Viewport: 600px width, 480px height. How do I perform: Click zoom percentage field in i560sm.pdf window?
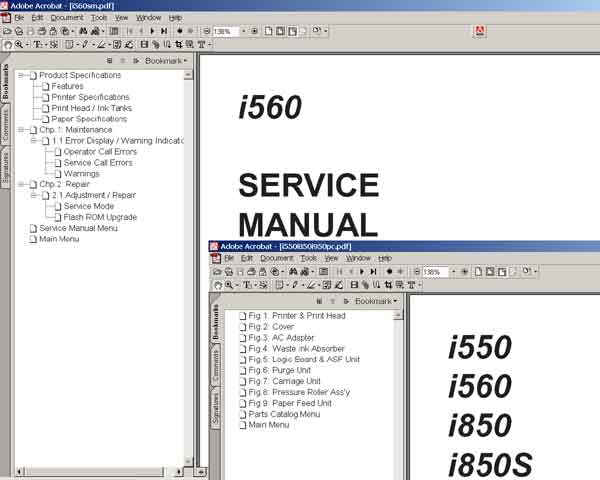[x=226, y=31]
